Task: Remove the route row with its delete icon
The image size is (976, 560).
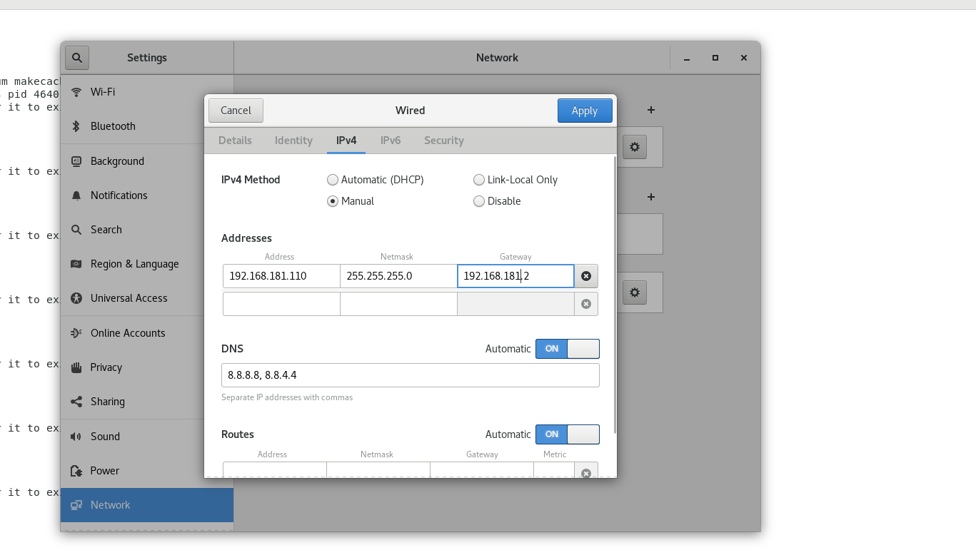Action: click(586, 472)
